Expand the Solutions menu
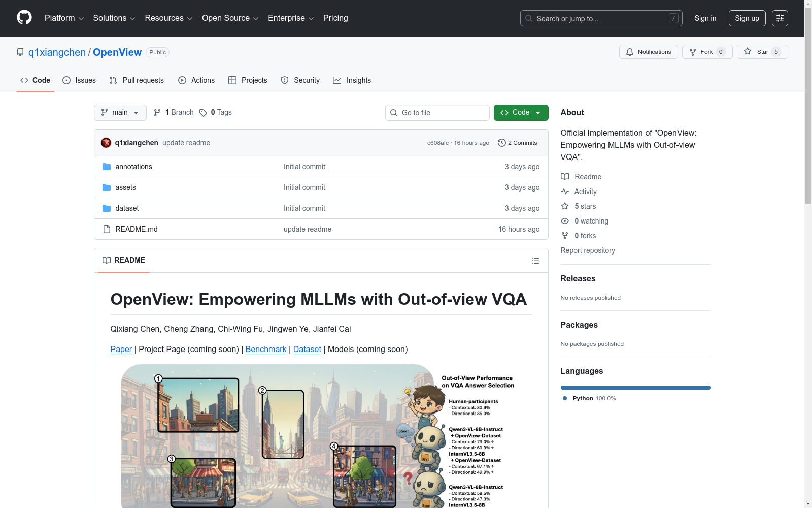Screen dimensions: 812x508 114,18
